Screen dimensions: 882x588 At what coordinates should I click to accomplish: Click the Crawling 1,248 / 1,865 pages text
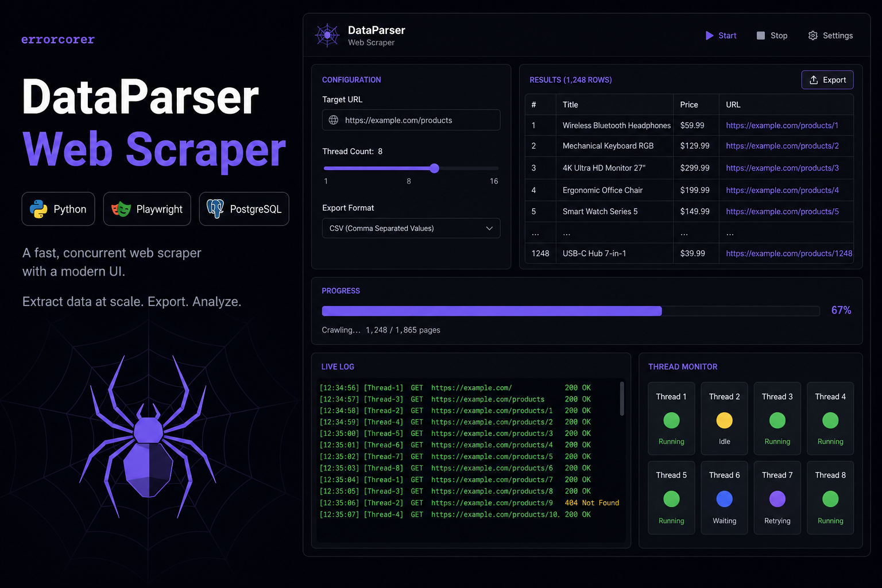(381, 330)
